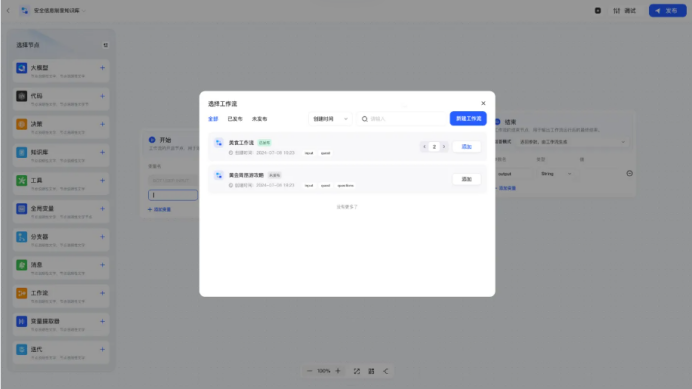Click 添加 for the second workflow
Image resolution: width=692 pixels, height=389 pixels.
[466, 179]
